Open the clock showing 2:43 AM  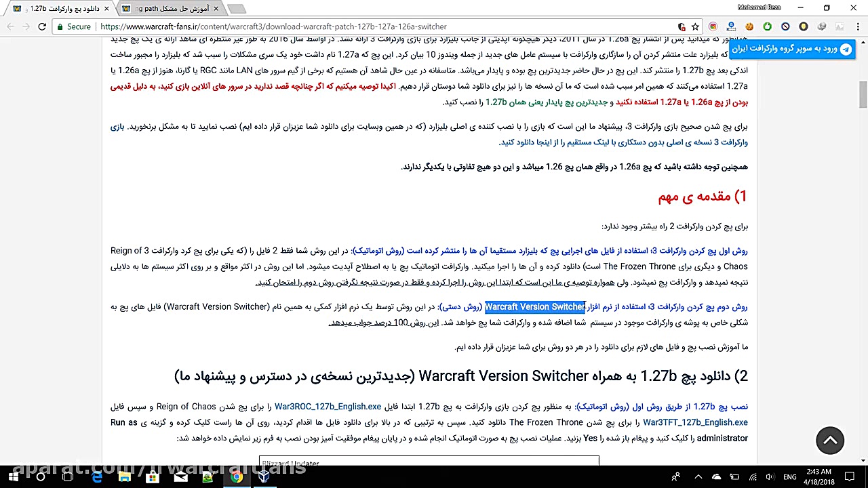[820, 476]
